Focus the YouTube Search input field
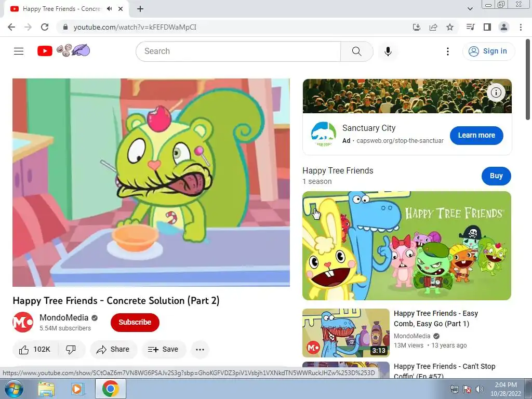This screenshot has width=532, height=399. coord(238,51)
